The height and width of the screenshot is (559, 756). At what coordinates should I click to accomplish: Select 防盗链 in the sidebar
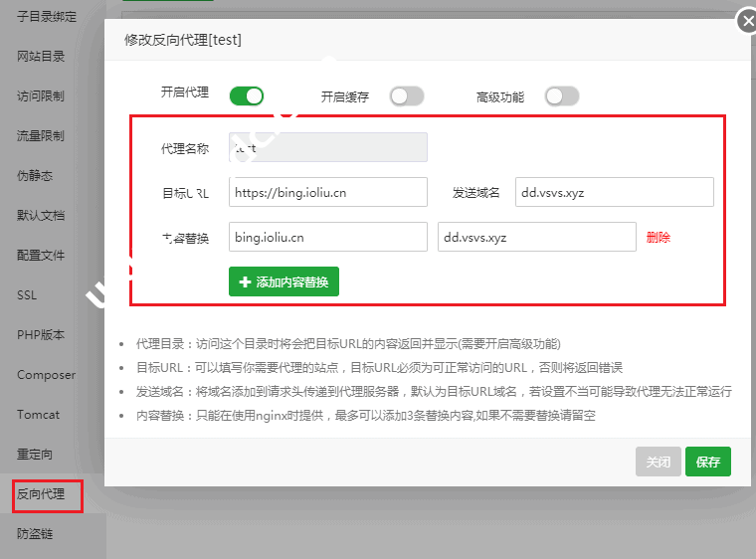point(35,534)
